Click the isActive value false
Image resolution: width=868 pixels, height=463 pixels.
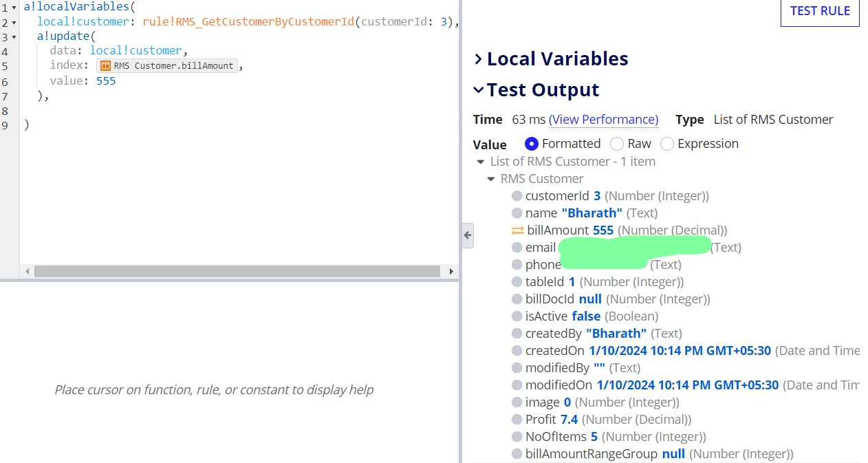[586, 316]
